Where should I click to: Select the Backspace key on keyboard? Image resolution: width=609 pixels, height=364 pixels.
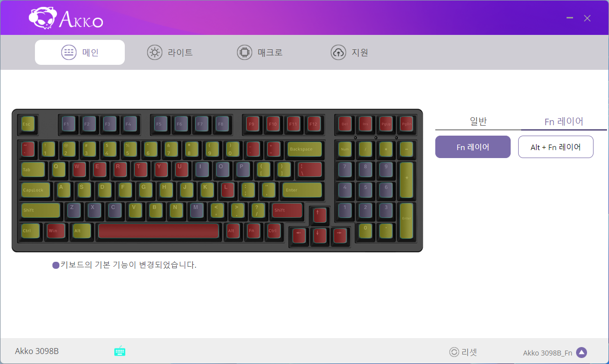click(x=304, y=149)
